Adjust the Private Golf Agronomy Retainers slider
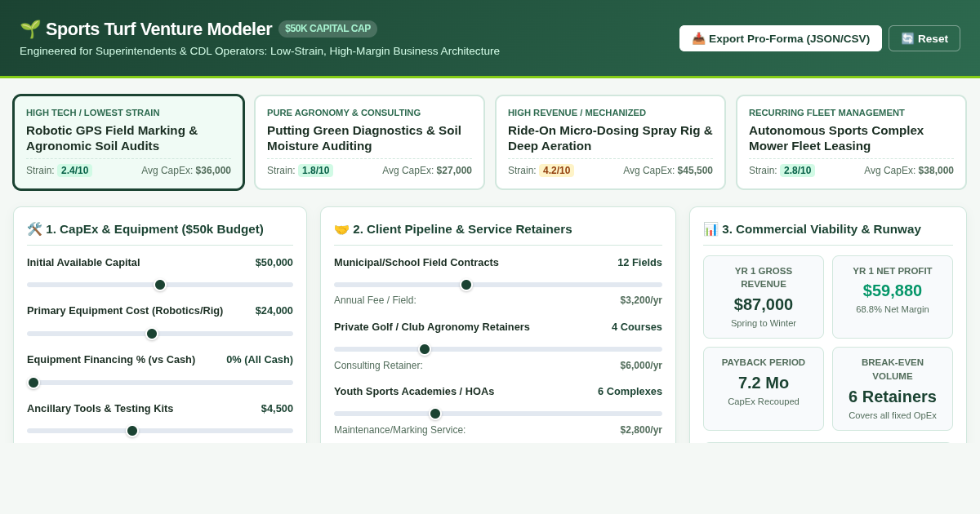 pyautogui.click(x=498, y=349)
